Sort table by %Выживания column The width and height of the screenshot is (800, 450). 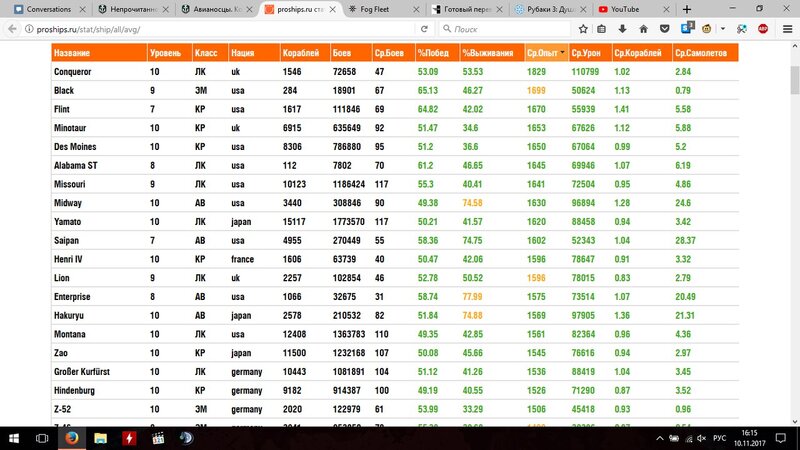click(492, 53)
